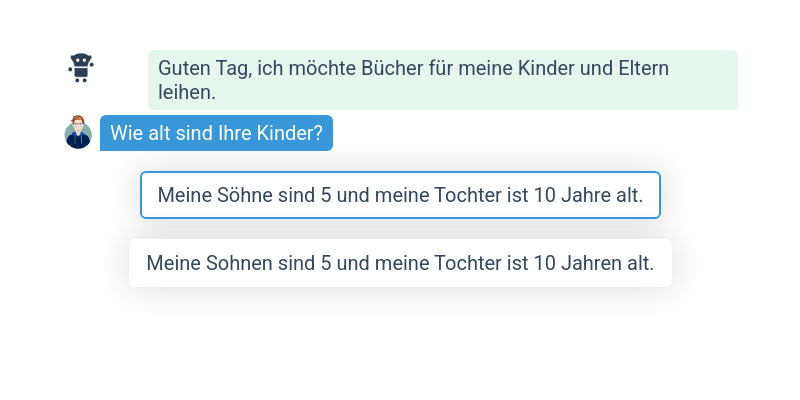
Task: Choose the option ending "10 Jahren alt."
Action: (400, 263)
